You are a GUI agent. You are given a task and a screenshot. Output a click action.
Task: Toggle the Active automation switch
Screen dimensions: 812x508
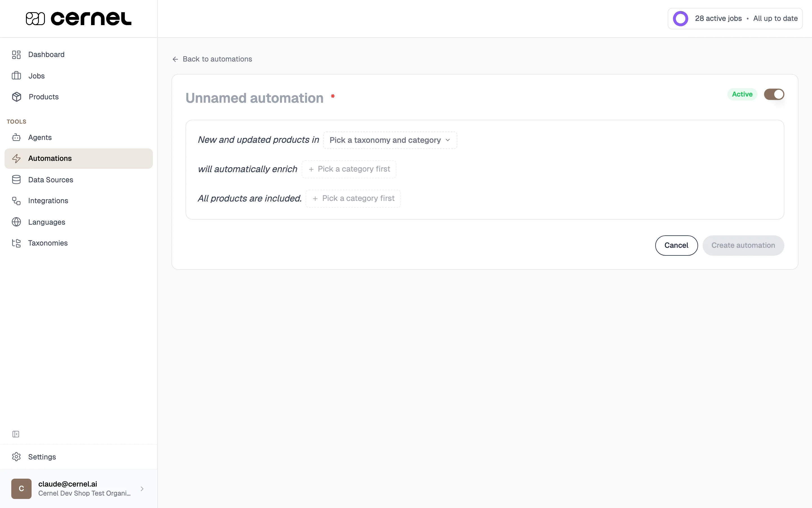point(774,95)
